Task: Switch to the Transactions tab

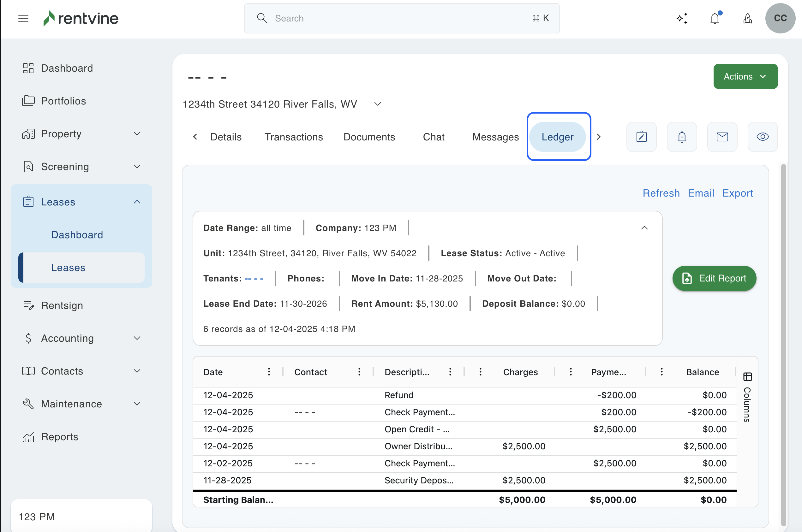Action: point(293,137)
